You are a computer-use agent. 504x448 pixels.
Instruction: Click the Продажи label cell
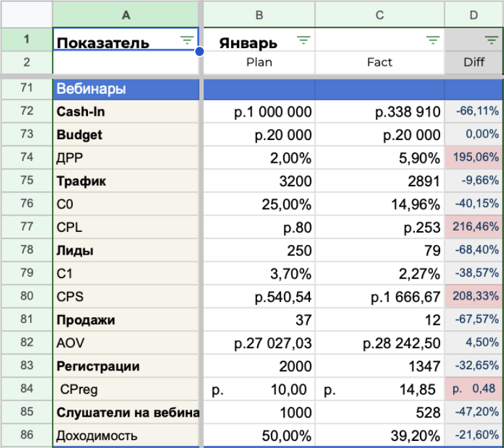(126, 320)
